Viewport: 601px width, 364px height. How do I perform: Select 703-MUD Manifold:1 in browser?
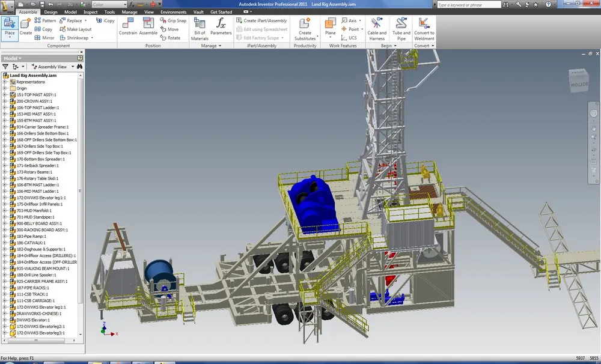34,211
